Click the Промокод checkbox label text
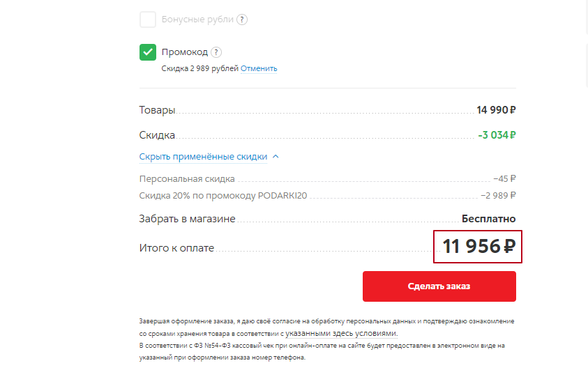Image resolution: width=588 pixels, height=377 pixels. coord(185,52)
